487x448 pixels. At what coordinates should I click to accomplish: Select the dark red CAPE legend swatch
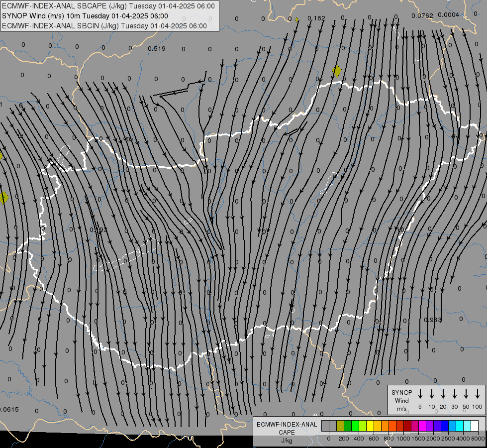tap(407, 426)
